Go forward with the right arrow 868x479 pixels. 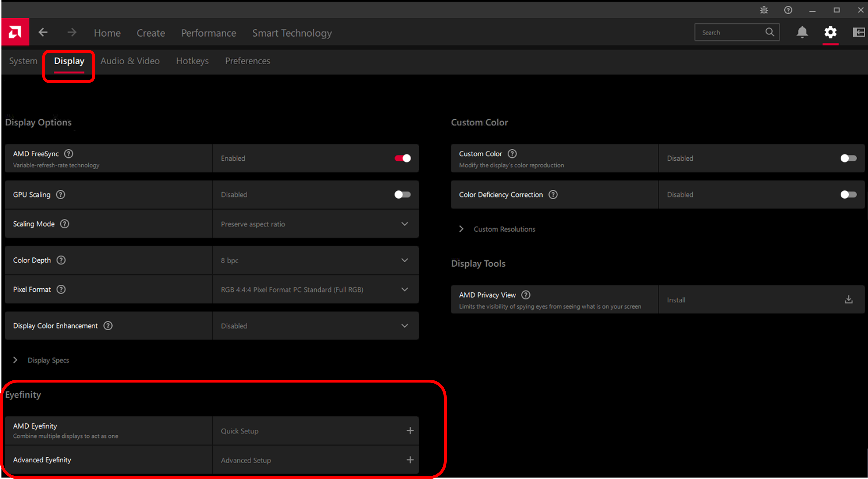(x=72, y=32)
